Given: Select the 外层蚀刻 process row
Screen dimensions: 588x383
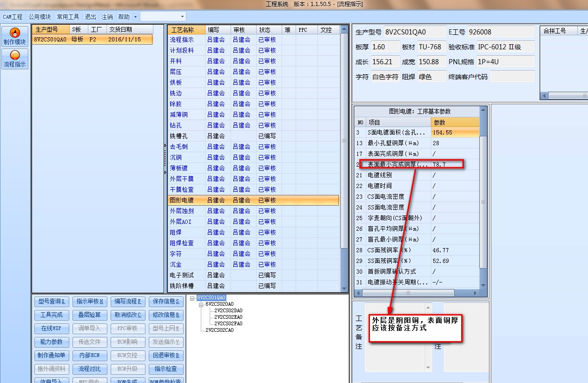Looking at the screenshot, I should (x=254, y=211).
